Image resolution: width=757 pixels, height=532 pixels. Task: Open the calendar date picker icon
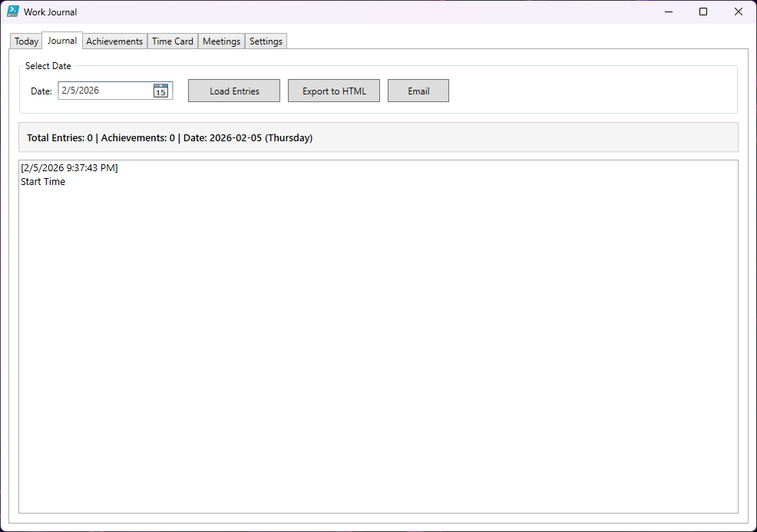click(x=160, y=91)
